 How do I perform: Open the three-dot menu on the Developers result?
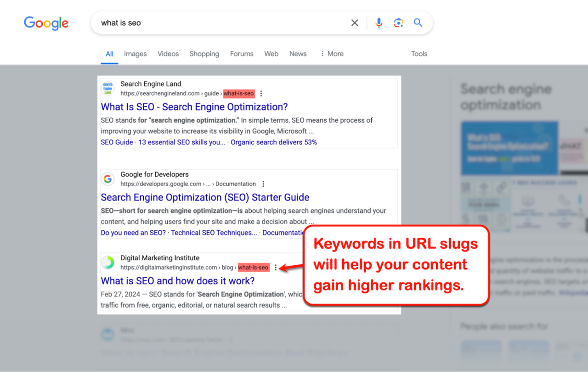263,183
